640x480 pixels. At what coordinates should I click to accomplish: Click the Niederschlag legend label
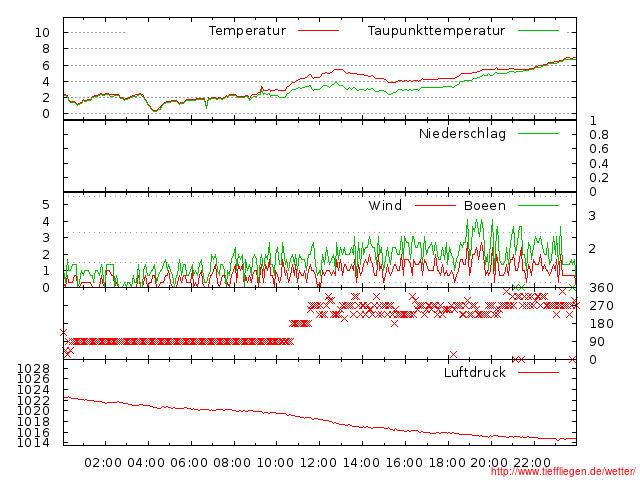click(x=462, y=133)
